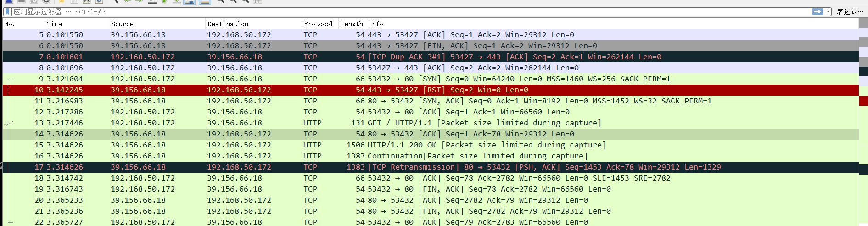The width and height of the screenshot is (868, 226).
Task: Select packet 22 at time 3.365727
Action: point(431,222)
